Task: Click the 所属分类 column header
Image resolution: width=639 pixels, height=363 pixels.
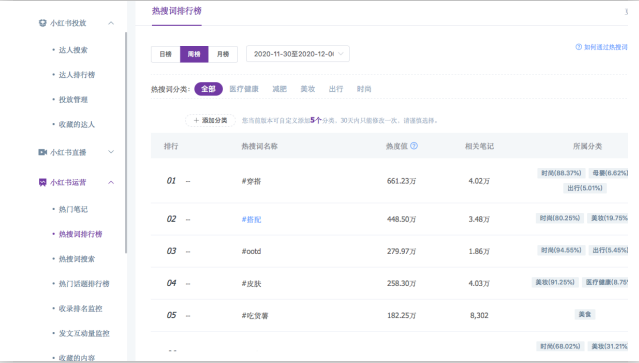Action: coord(587,146)
